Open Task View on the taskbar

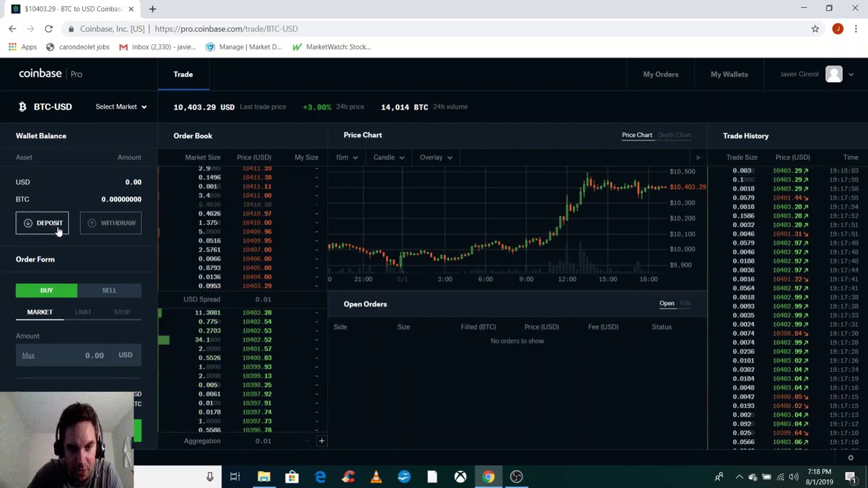(235, 476)
